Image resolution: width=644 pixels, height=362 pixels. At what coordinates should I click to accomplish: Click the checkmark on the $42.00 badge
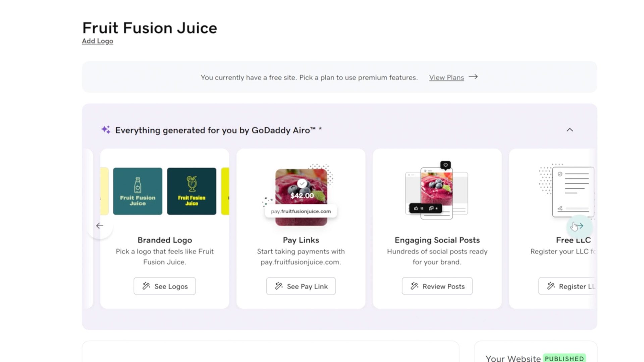[302, 183]
